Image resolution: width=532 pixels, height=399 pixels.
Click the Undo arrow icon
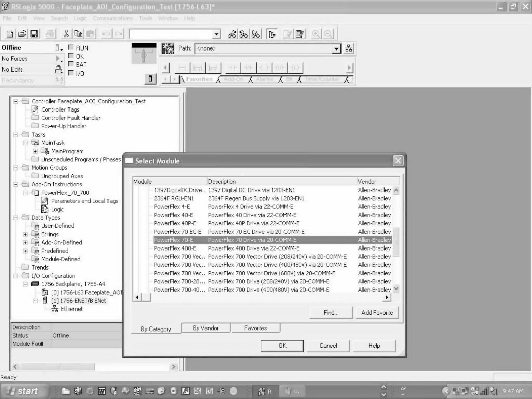(106, 34)
